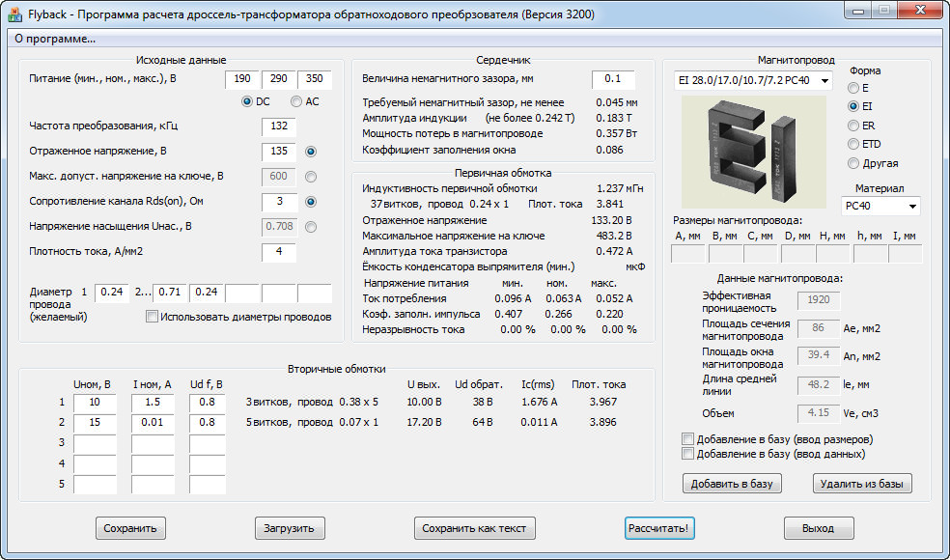Click the "Объем" field showing 4.15
950x560 pixels.
[819, 414]
